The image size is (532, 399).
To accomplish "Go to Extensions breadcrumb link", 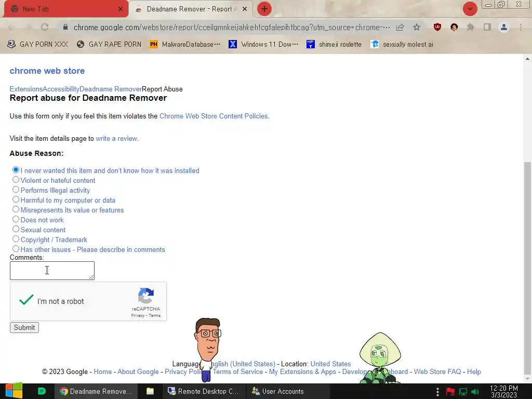I will 26,89.
